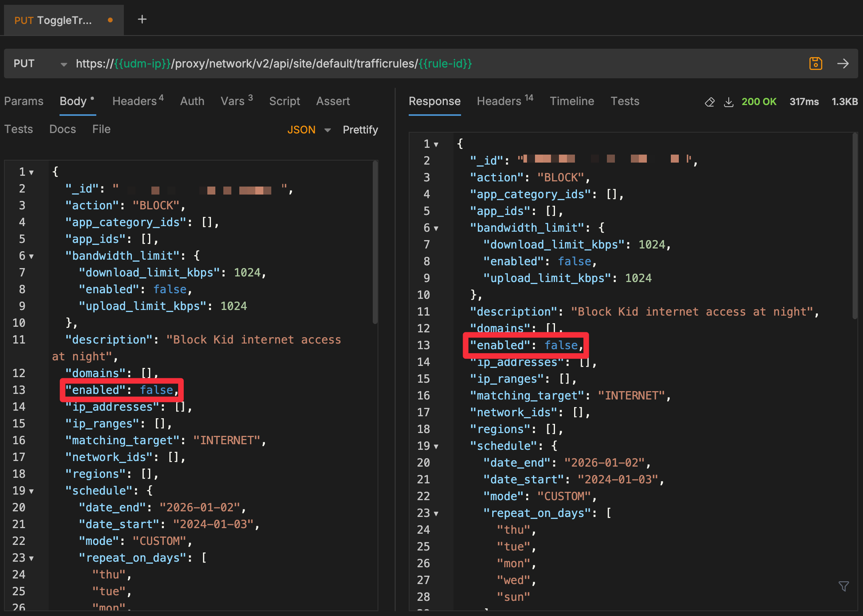Collapse bandwidth_limit in request body

(x=32, y=256)
